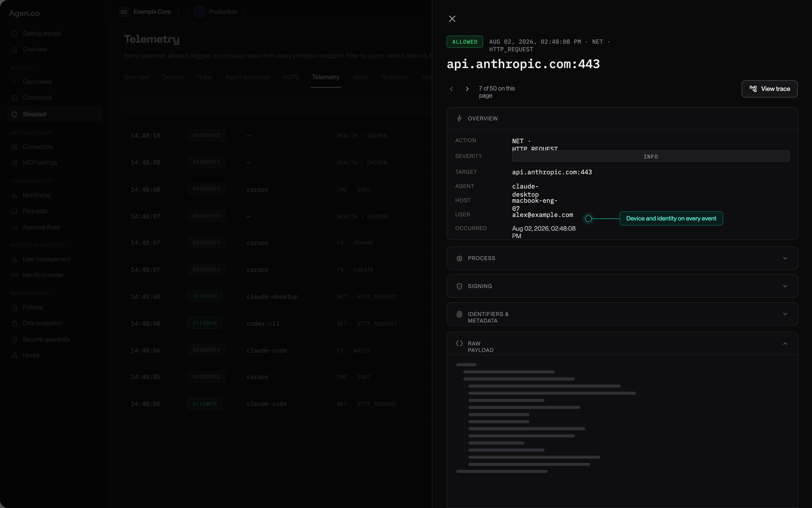Click the Data protection lock icon
Viewport: 812px width, 508px height.
14,323
